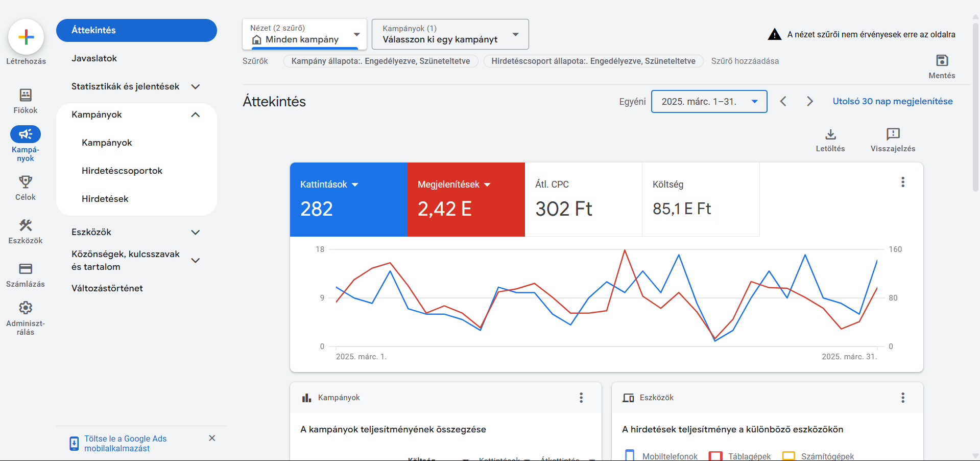Screen dimensions: 980x461
Task: Toggle the Táblagépek legend checkbox
Action: click(x=715, y=455)
